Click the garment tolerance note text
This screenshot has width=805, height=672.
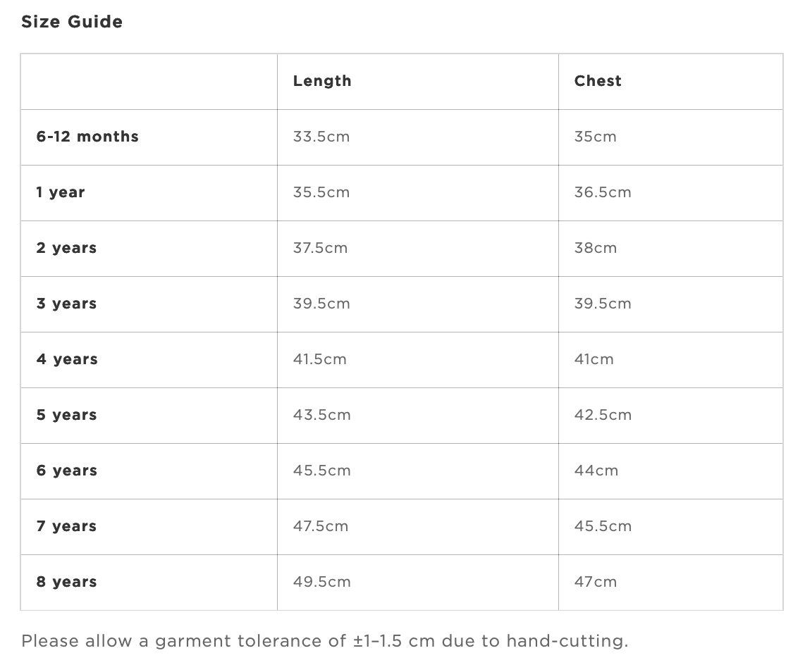click(325, 641)
